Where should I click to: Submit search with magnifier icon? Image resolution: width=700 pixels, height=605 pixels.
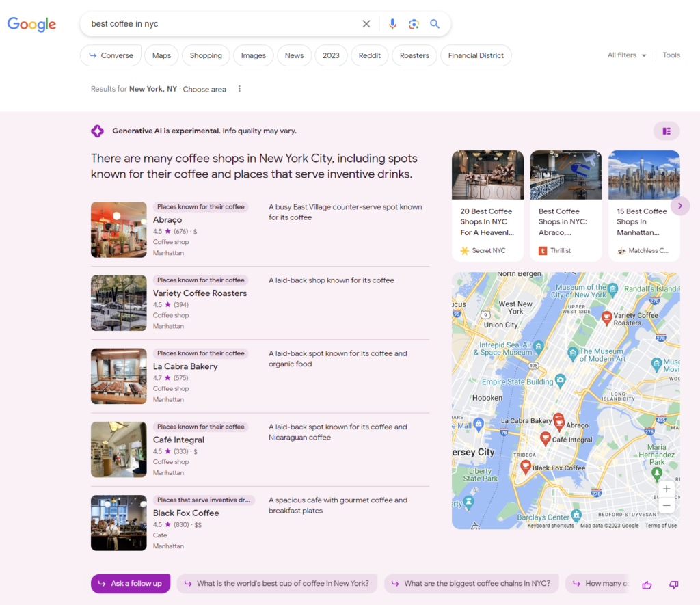435,24
